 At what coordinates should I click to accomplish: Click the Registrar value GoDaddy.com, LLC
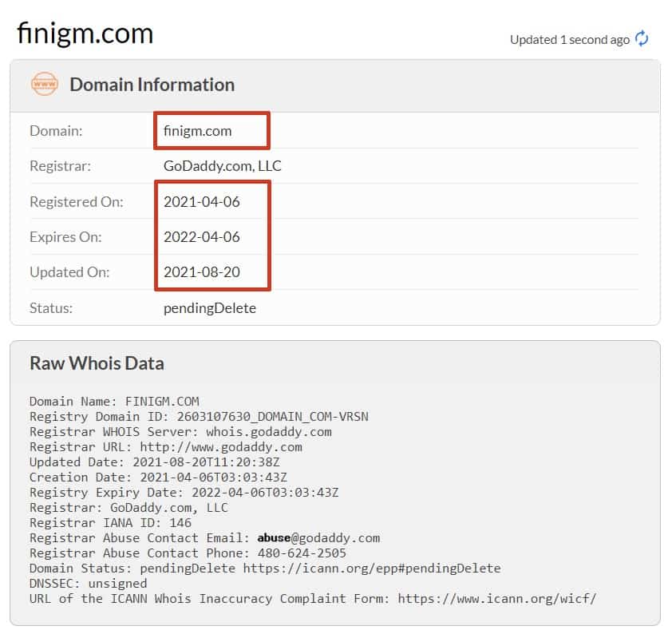(223, 166)
